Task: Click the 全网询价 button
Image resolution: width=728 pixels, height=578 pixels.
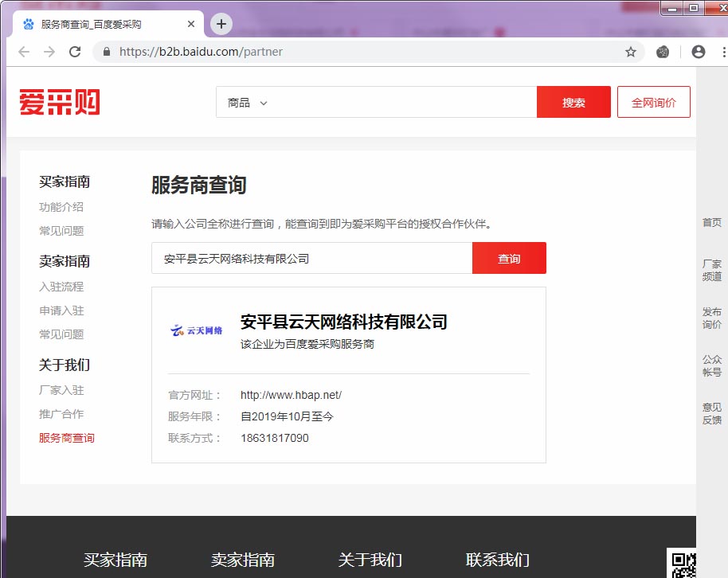Action: tap(654, 102)
